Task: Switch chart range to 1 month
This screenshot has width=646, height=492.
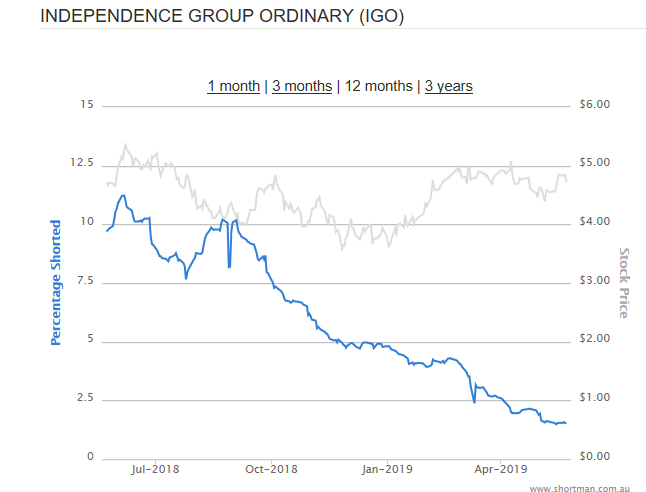Action: click(234, 86)
